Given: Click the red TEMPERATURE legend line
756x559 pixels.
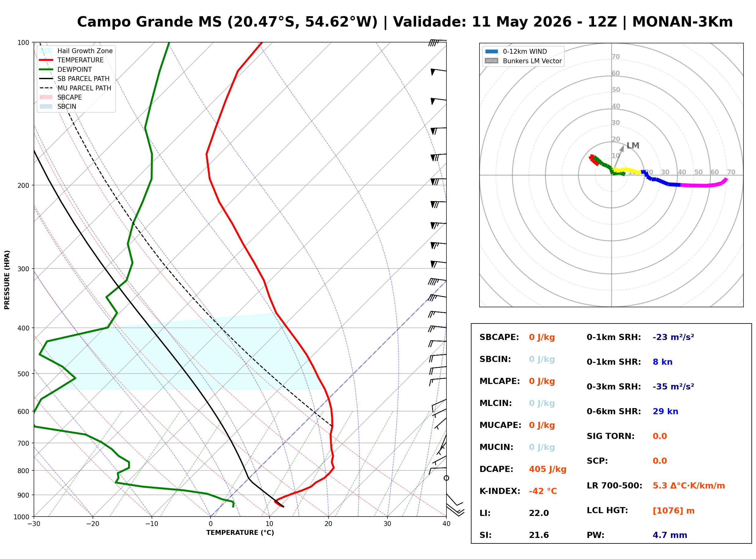Looking at the screenshot, I should click(46, 60).
